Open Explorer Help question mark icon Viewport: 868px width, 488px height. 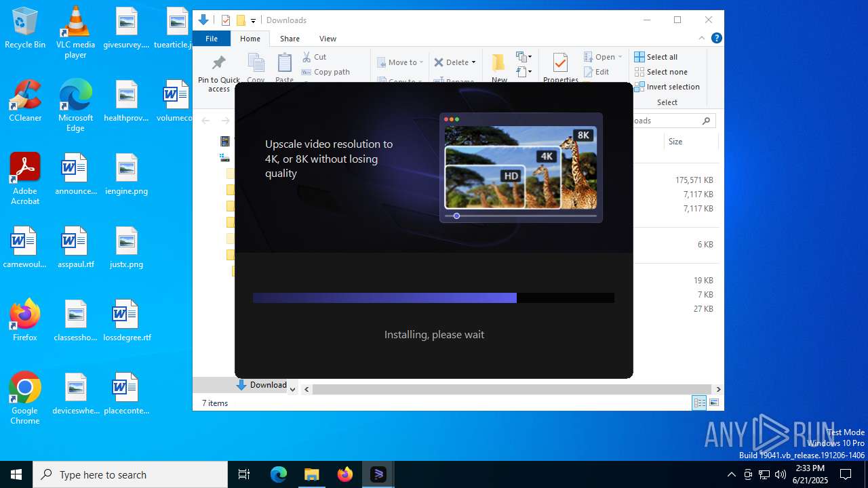point(716,38)
